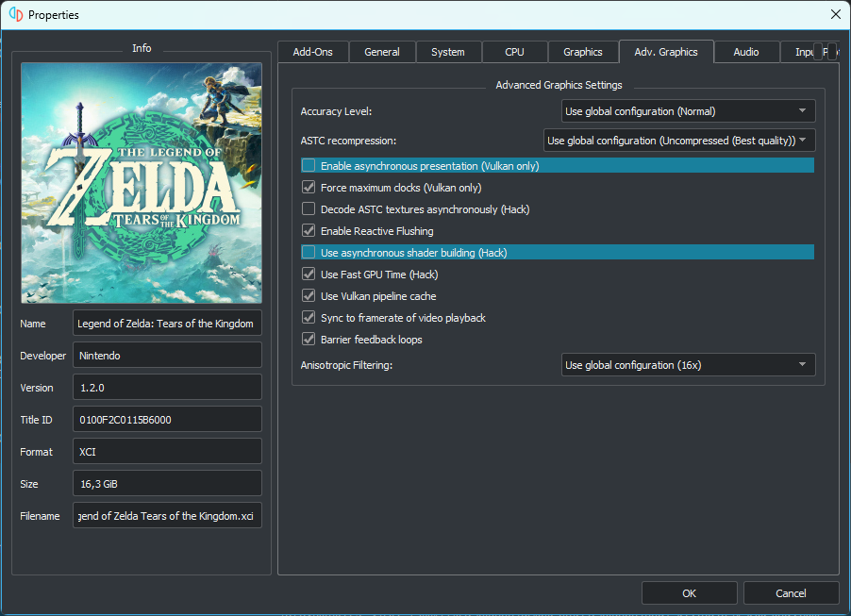Image resolution: width=851 pixels, height=616 pixels.
Task: Switch to the Add-Ons tab
Action: tap(312, 52)
